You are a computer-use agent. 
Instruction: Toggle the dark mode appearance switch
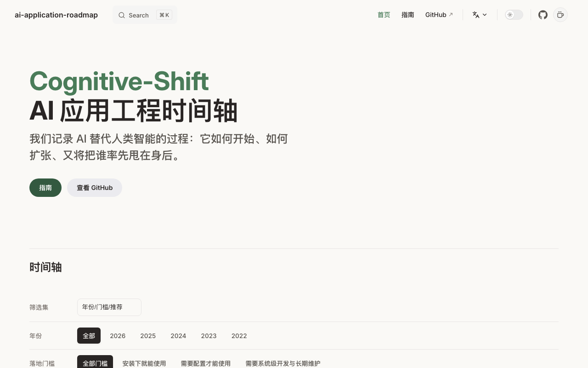[514, 15]
